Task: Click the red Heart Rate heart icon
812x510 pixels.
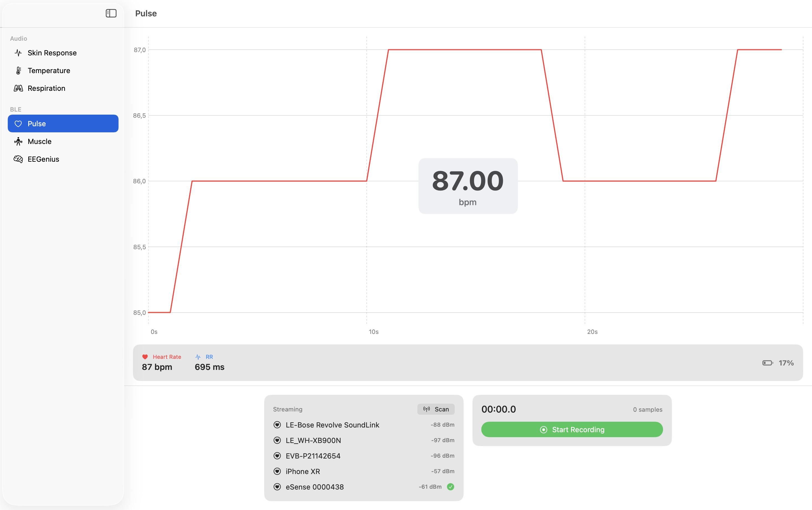Action: click(x=145, y=357)
